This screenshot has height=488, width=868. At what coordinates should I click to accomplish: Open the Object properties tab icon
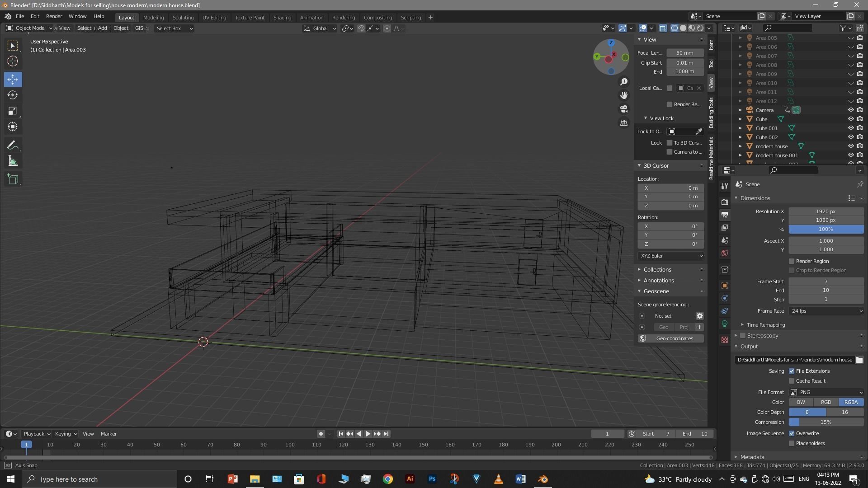click(725, 286)
